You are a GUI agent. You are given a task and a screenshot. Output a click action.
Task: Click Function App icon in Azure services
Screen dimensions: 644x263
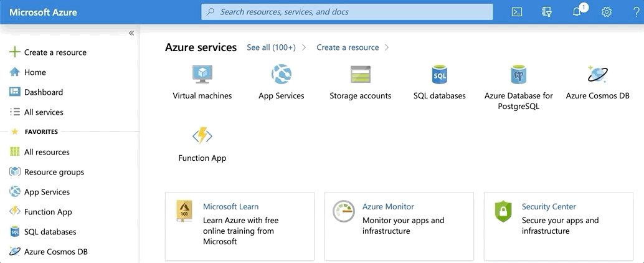coord(202,136)
